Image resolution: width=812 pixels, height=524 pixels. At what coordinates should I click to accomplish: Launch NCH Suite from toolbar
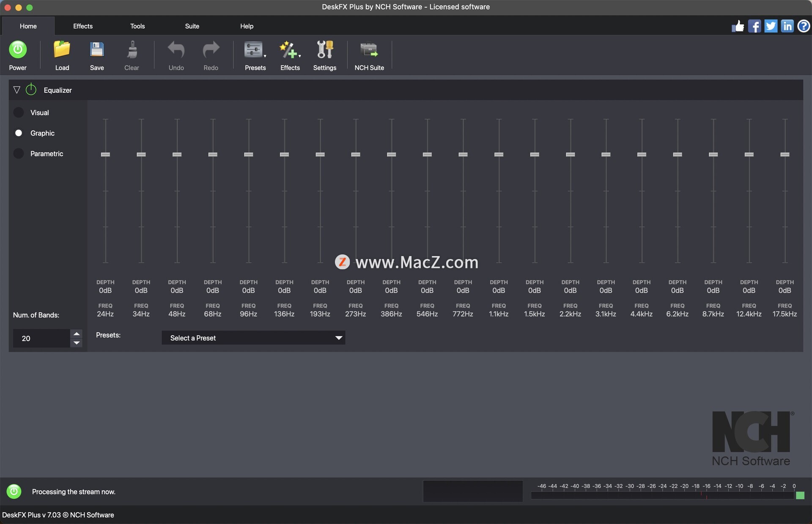click(x=369, y=50)
